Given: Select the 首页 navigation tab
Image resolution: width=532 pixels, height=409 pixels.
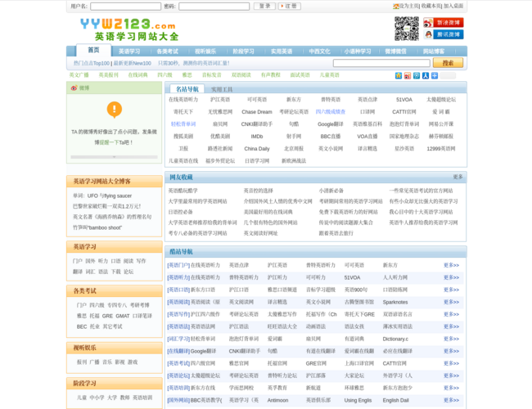Looking at the screenshot, I should click(x=93, y=50).
